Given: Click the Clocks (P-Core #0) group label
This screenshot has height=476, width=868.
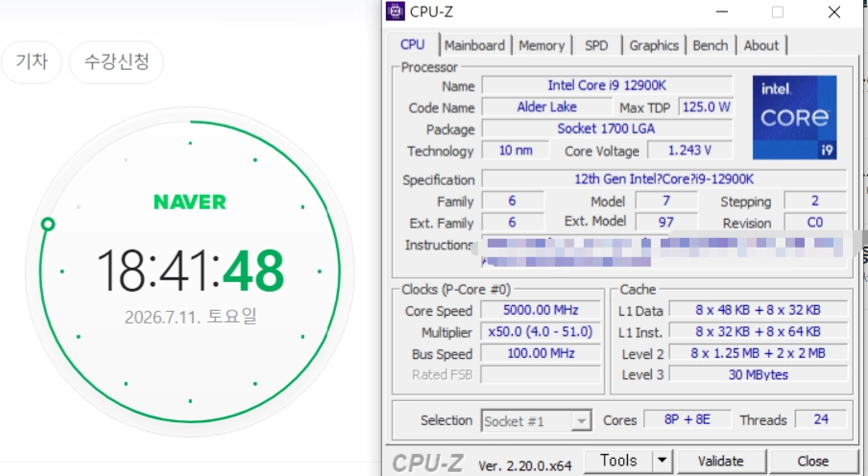Looking at the screenshot, I should click(x=456, y=290).
